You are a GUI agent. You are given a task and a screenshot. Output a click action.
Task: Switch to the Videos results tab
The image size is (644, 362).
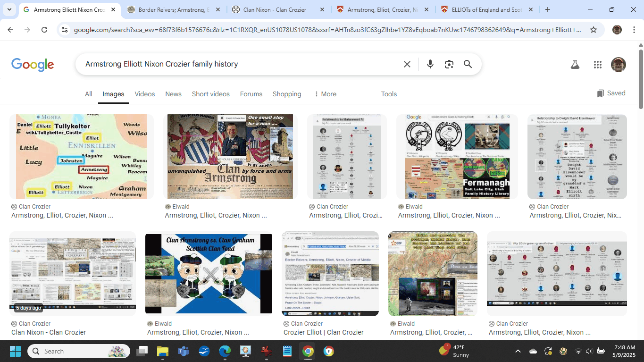[x=144, y=94]
